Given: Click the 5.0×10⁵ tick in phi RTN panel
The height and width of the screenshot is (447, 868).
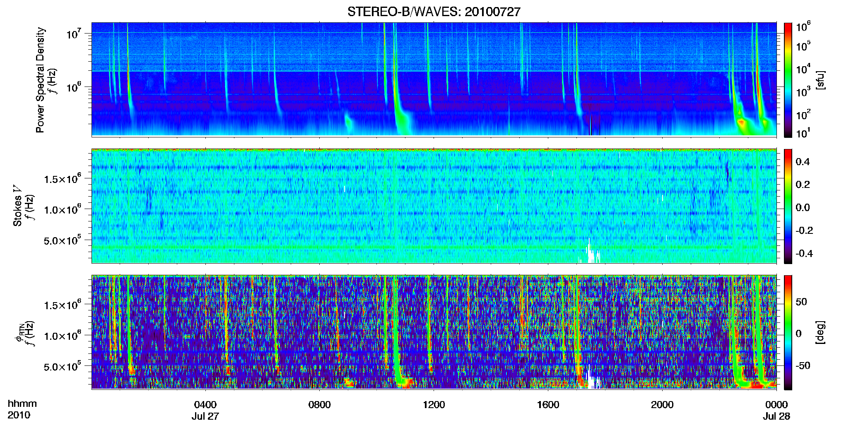Looking at the screenshot, I should tap(62, 366).
